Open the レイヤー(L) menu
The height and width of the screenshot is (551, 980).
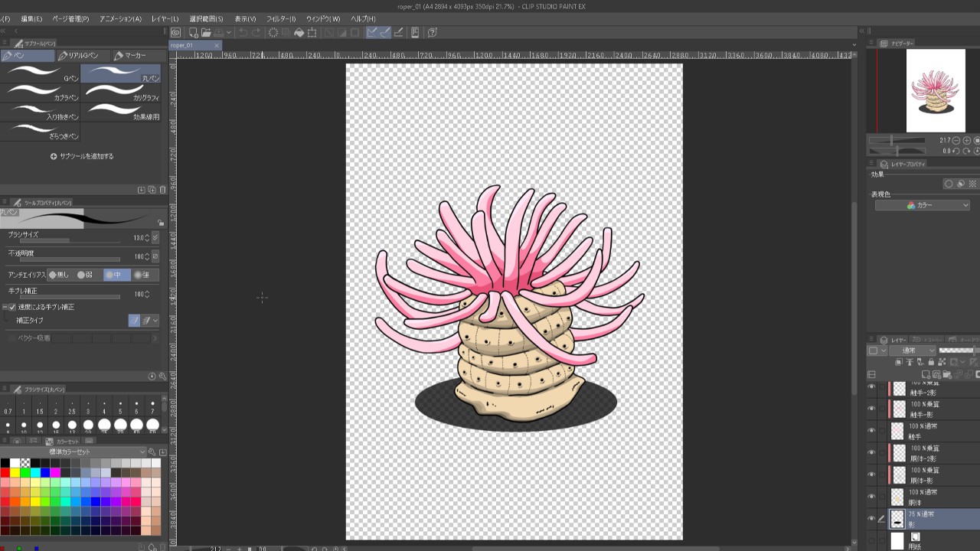click(x=165, y=18)
